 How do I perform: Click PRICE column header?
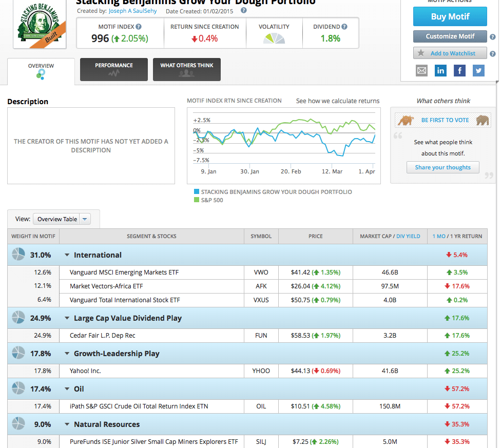coord(315,236)
